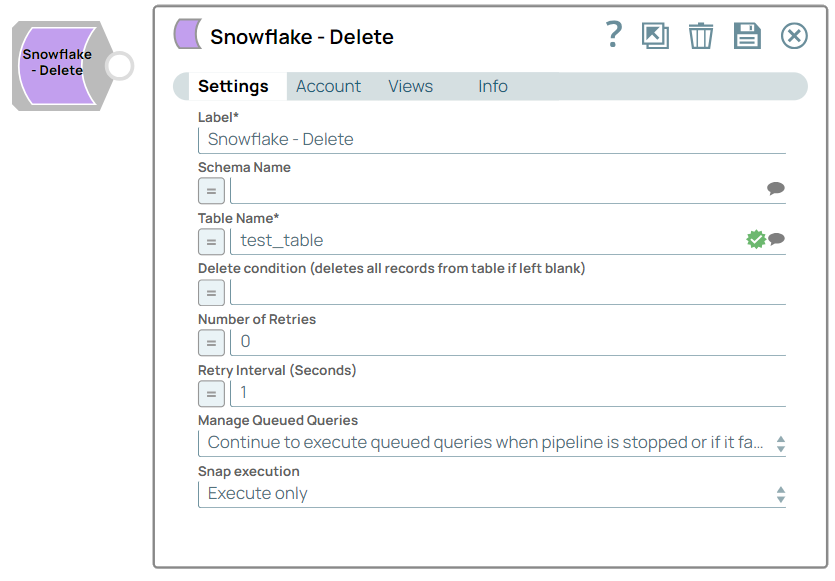Close the snap settings dialog
Screen dimensions: 835x581
pos(794,35)
